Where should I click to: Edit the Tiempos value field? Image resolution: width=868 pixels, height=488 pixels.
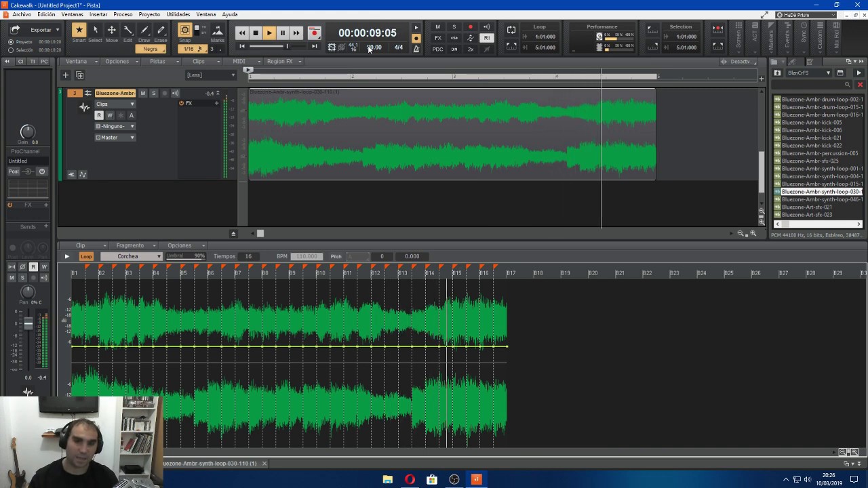click(x=249, y=256)
